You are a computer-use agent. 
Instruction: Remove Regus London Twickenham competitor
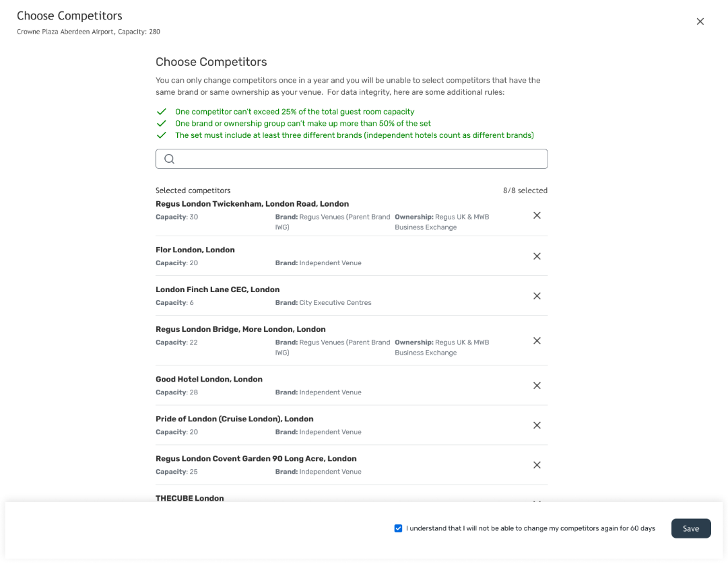click(x=537, y=215)
